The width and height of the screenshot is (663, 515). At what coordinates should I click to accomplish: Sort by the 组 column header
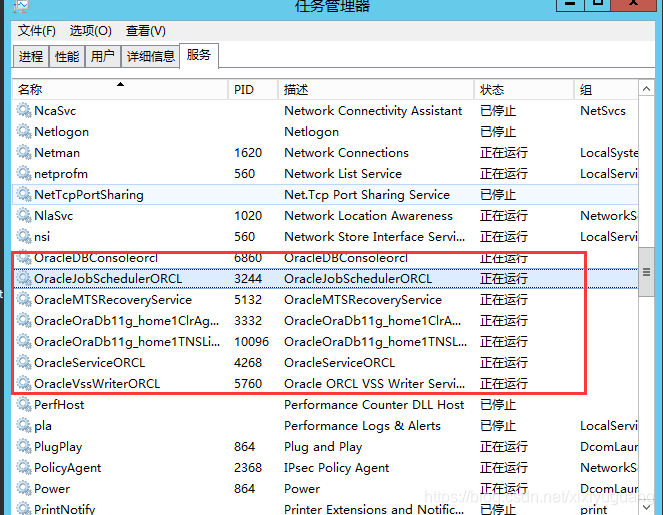coord(606,90)
